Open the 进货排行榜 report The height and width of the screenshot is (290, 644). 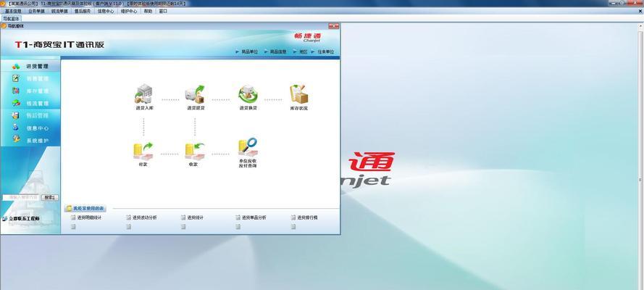(x=307, y=217)
